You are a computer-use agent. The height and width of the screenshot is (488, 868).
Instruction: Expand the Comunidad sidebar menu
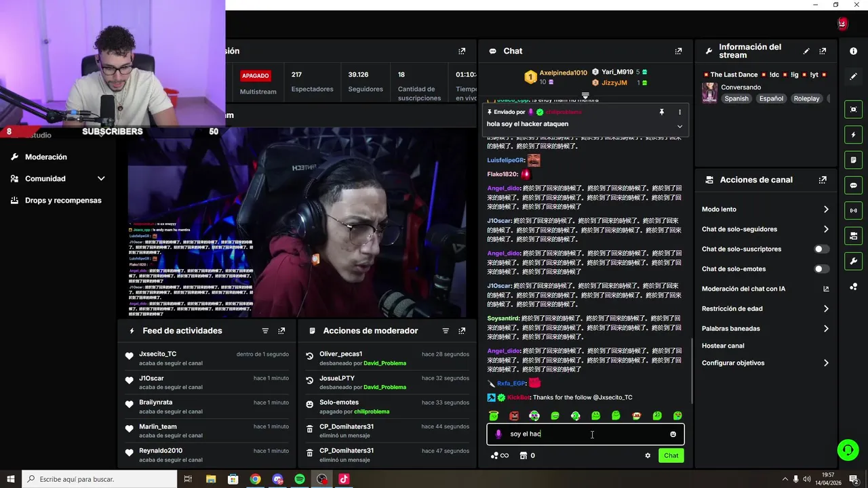click(x=101, y=178)
